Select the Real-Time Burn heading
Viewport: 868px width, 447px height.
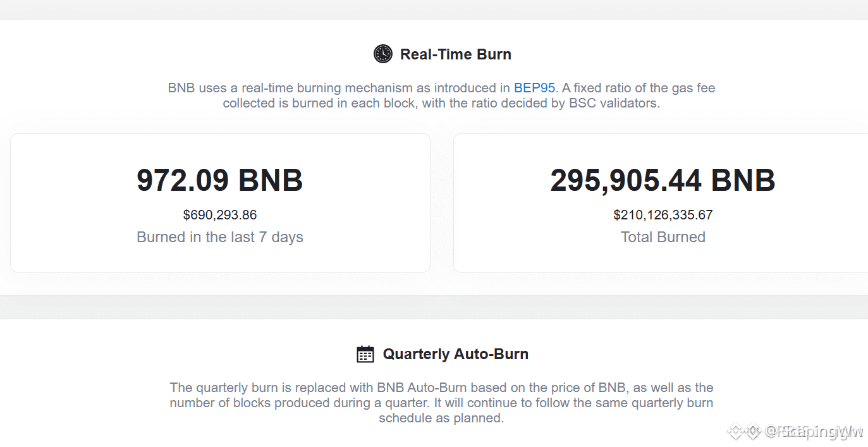[456, 54]
